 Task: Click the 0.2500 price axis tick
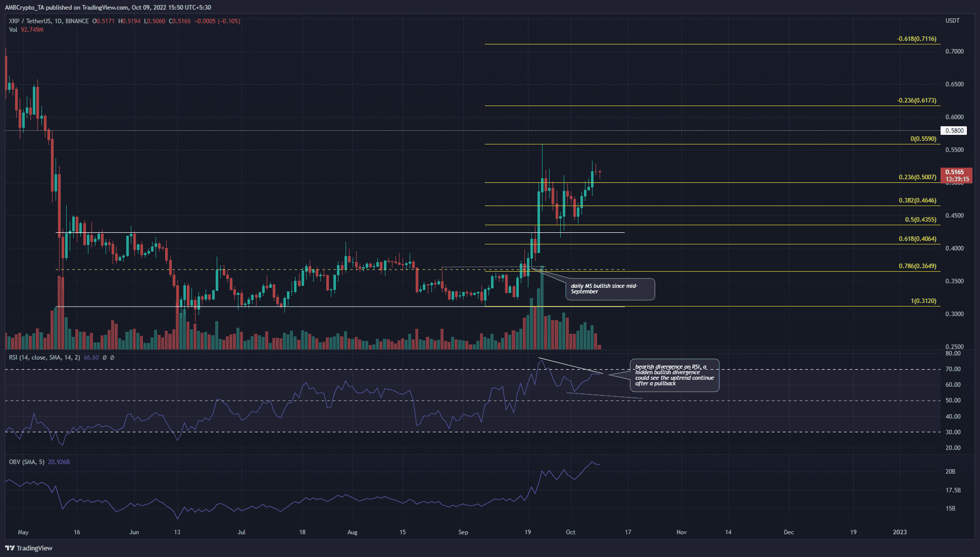point(954,347)
